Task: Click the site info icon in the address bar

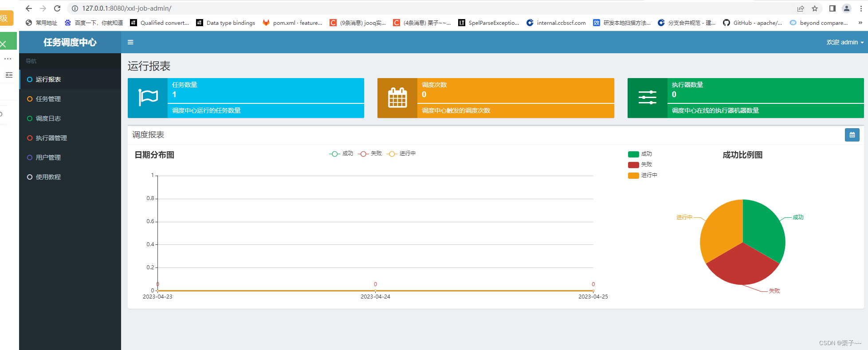Action: pyautogui.click(x=75, y=8)
